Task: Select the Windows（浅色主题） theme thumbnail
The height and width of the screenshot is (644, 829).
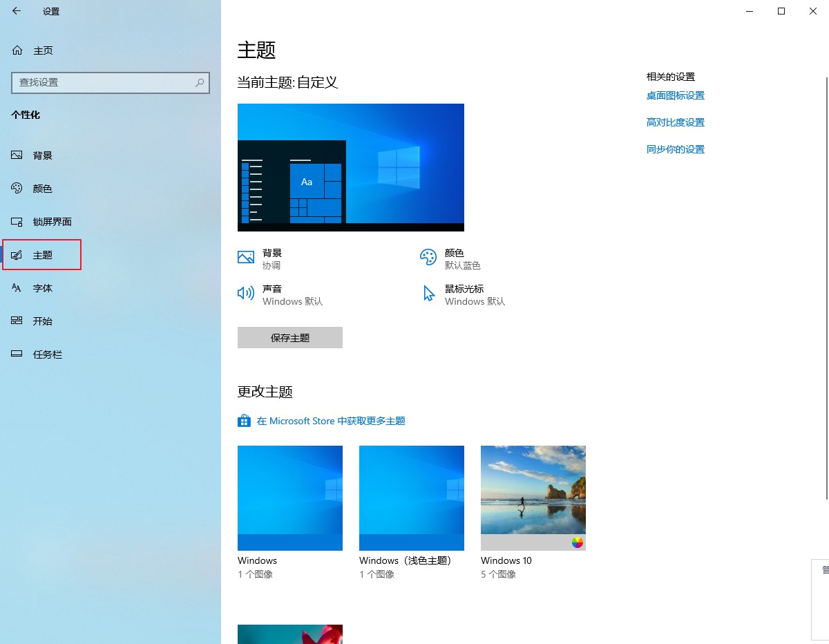Action: pyautogui.click(x=412, y=498)
